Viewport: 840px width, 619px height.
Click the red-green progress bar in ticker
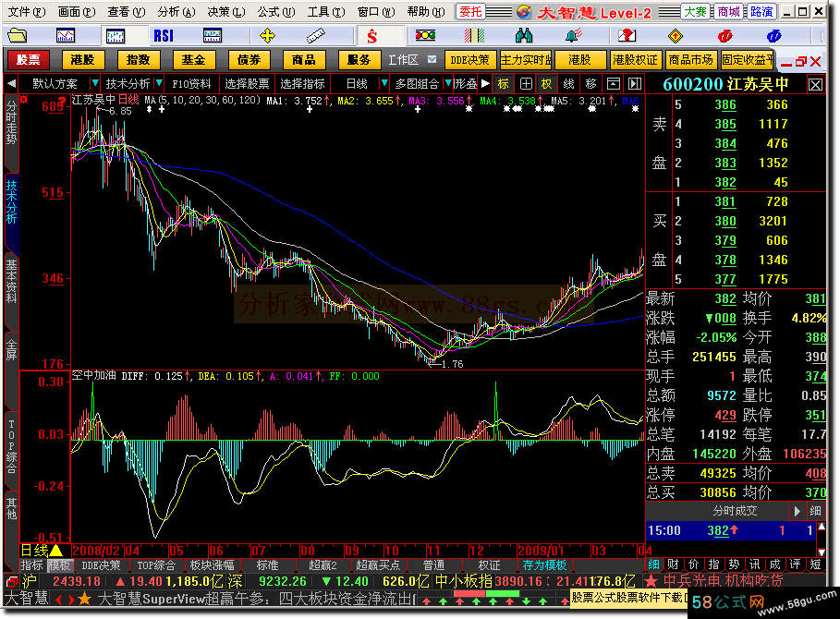click(486, 593)
